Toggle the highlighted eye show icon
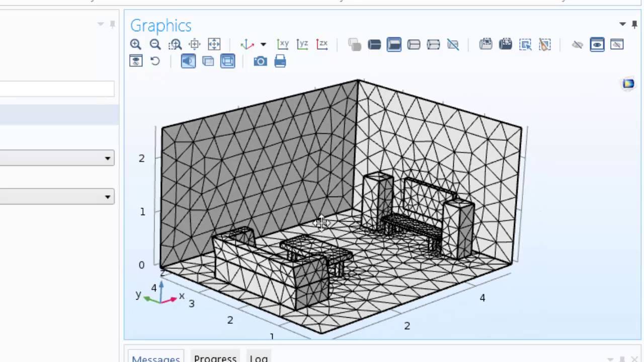Viewport: 644px width, 362px height. pyautogui.click(x=597, y=44)
